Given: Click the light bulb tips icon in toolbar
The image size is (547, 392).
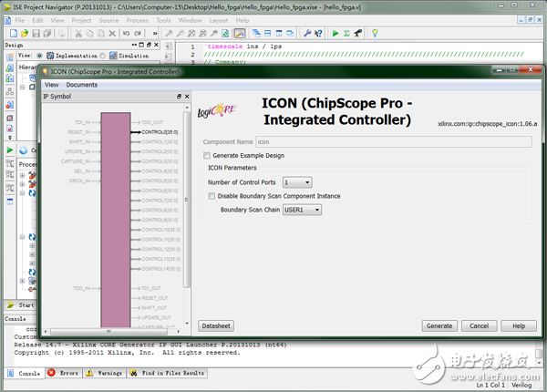Looking at the screenshot, I should (x=374, y=33).
